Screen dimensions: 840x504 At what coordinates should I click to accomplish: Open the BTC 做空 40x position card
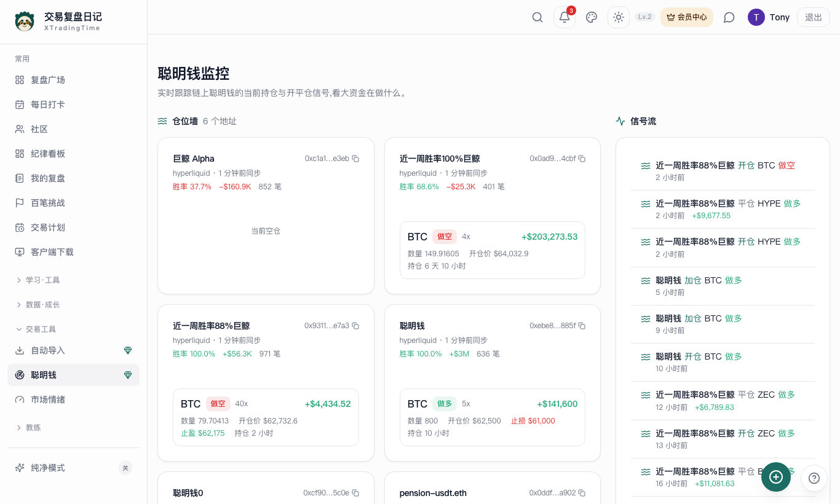[266, 417]
